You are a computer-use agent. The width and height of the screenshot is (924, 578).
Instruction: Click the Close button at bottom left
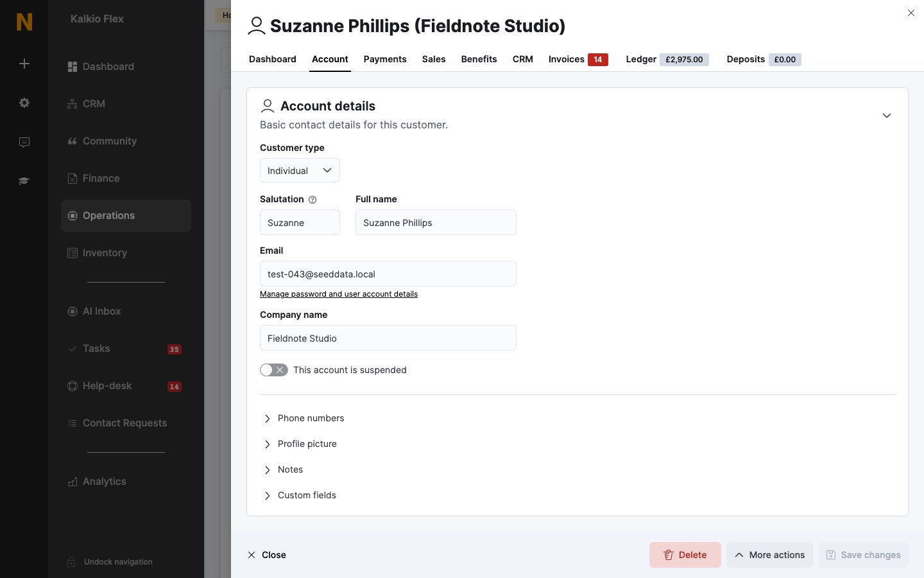[x=267, y=555]
